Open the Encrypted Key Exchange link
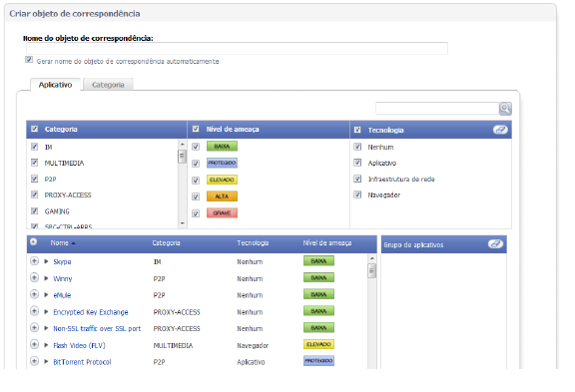The image size is (575, 392). (91, 312)
